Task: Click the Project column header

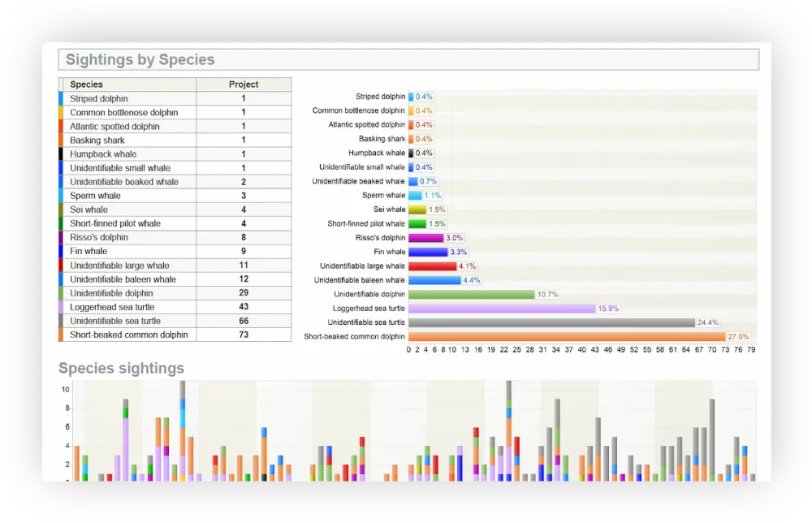Action: coord(244,84)
